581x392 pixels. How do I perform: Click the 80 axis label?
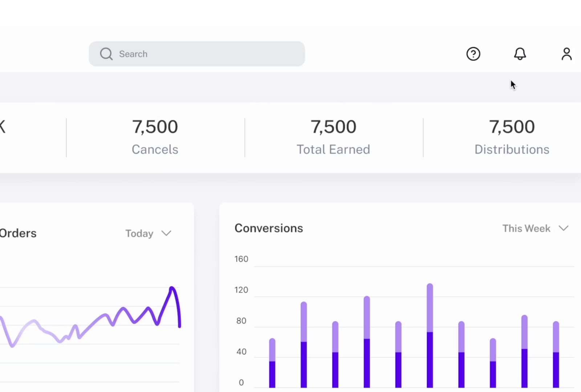pos(241,321)
